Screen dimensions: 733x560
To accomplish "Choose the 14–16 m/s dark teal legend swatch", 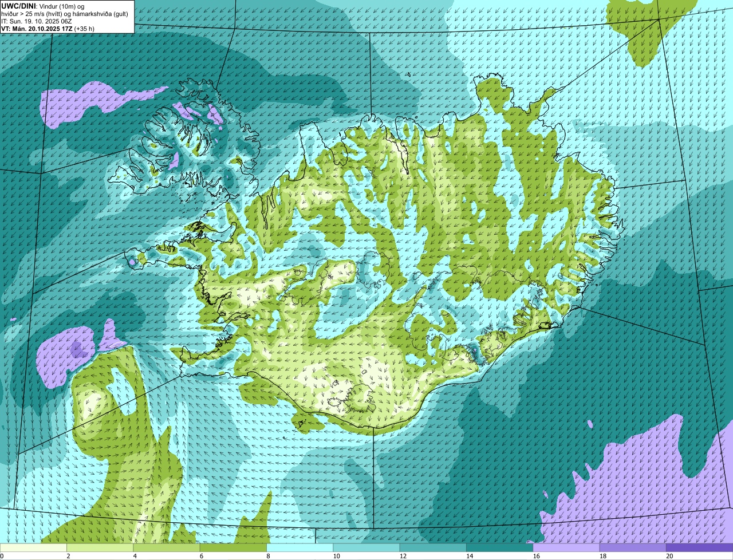I will [x=500, y=547].
